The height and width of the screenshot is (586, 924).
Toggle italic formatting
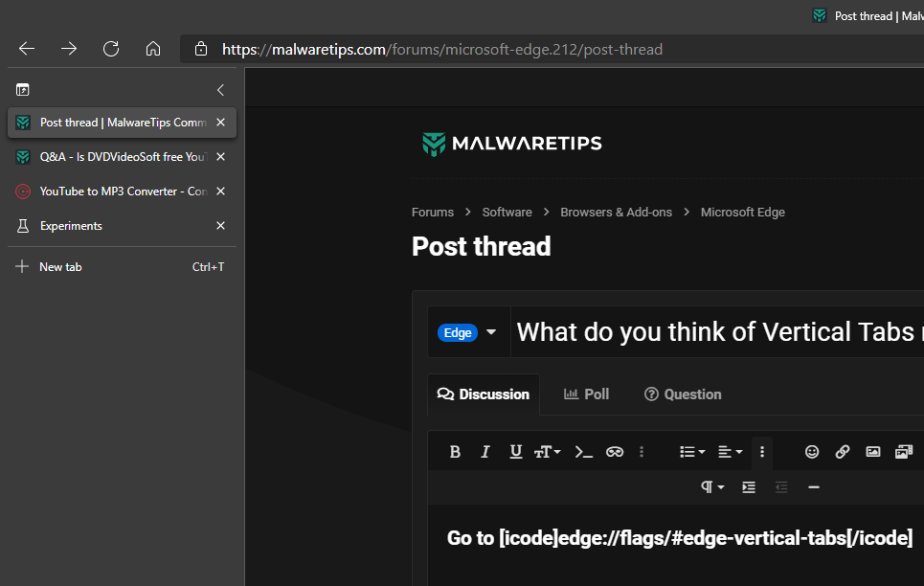485,452
